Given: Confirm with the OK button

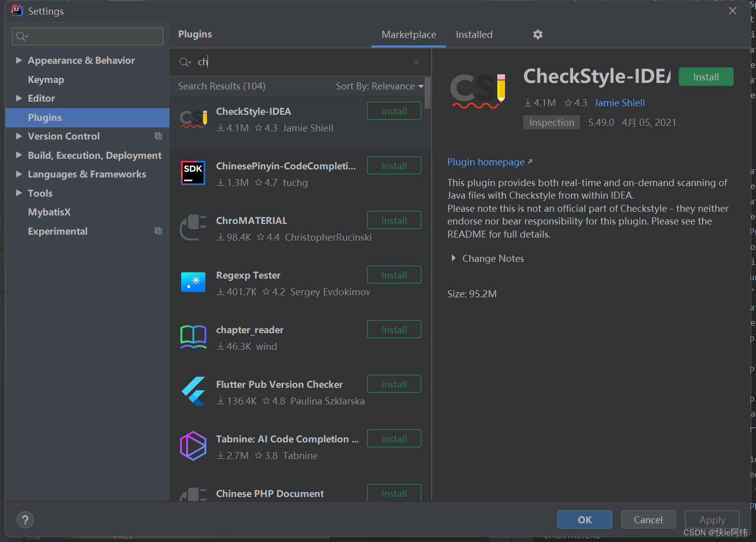Looking at the screenshot, I should pos(584,520).
